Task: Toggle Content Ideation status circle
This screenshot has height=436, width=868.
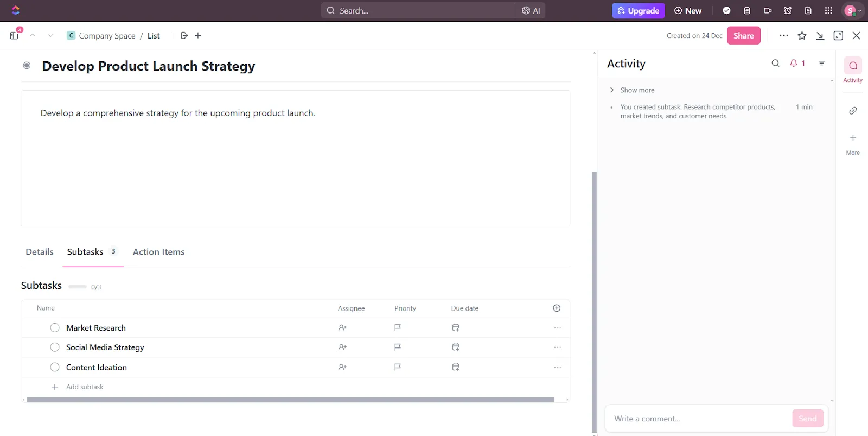Action: [55, 367]
